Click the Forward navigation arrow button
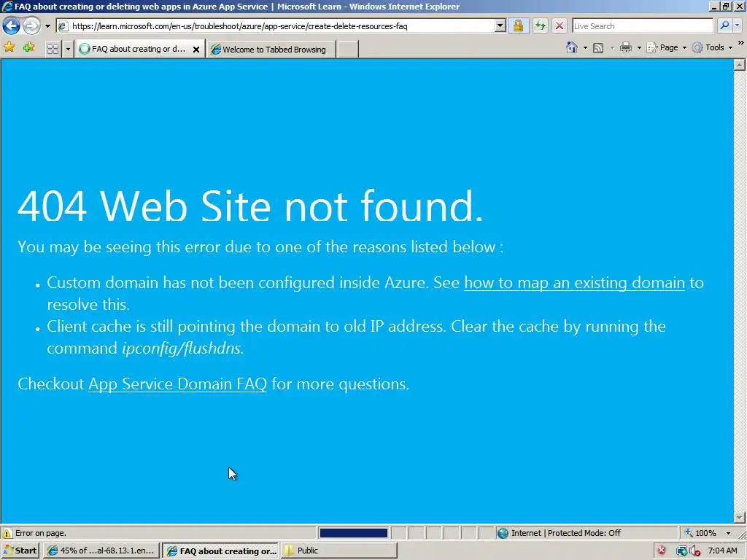This screenshot has width=747, height=560. click(32, 26)
